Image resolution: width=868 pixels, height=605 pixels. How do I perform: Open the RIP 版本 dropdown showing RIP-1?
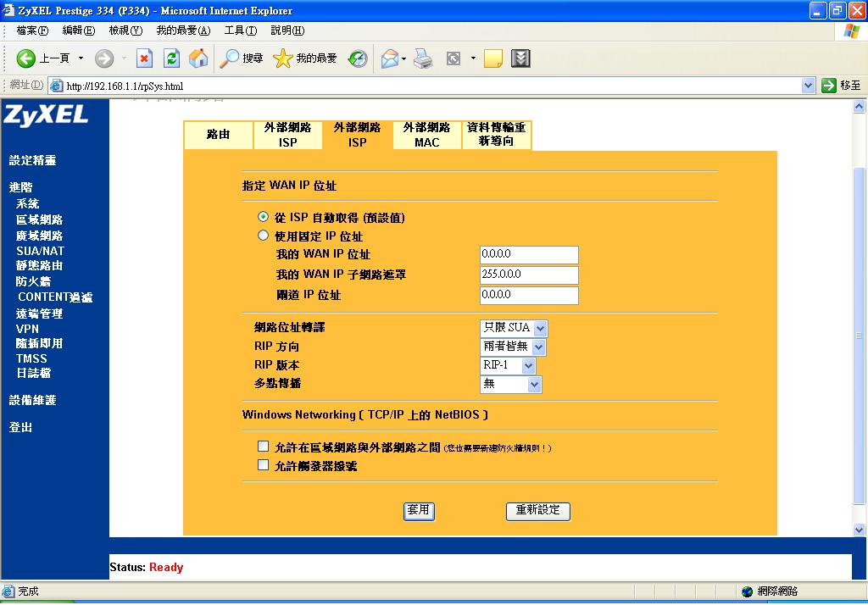coord(508,365)
